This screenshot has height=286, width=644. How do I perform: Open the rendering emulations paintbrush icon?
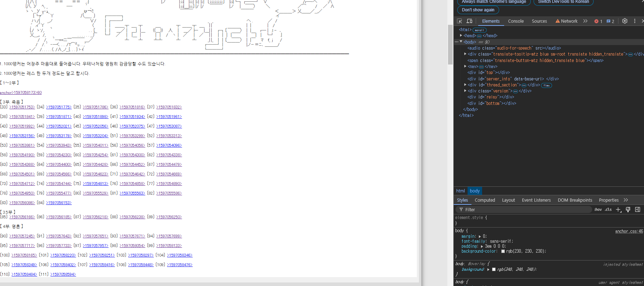pos(628,210)
